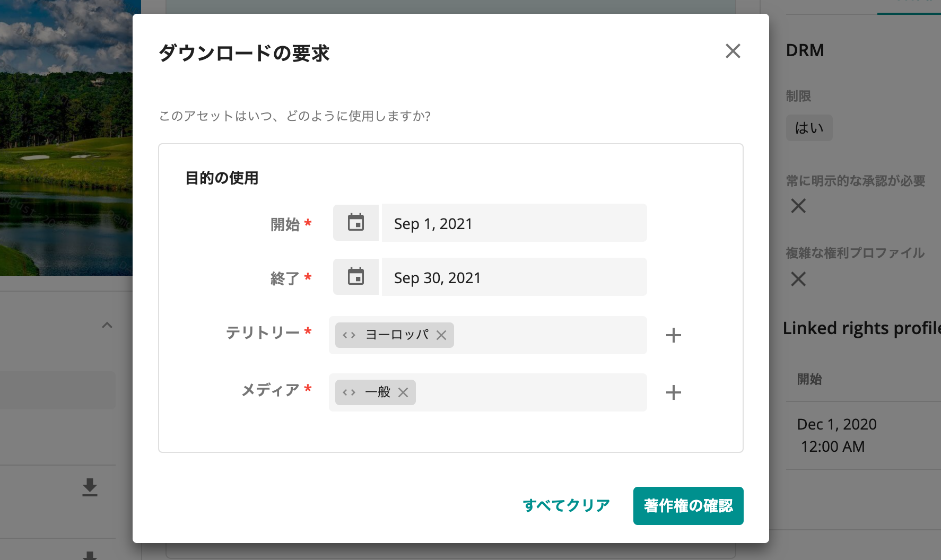Click the Linked rights profile heading
This screenshot has height=560, width=941.
(861, 328)
